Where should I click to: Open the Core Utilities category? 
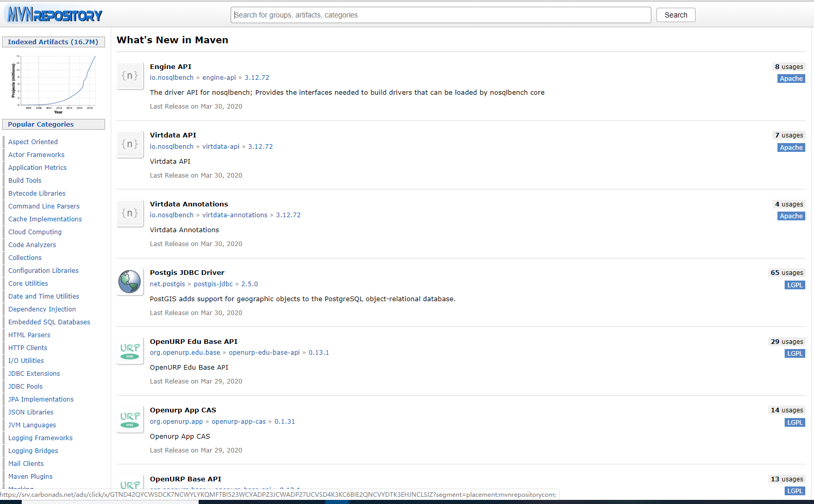tap(28, 284)
